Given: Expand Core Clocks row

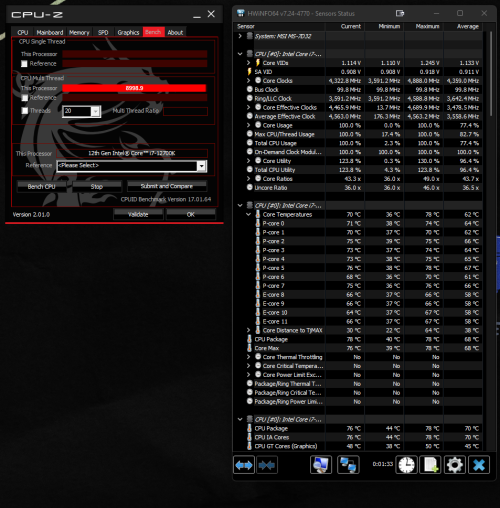Looking at the screenshot, I should point(249,80).
